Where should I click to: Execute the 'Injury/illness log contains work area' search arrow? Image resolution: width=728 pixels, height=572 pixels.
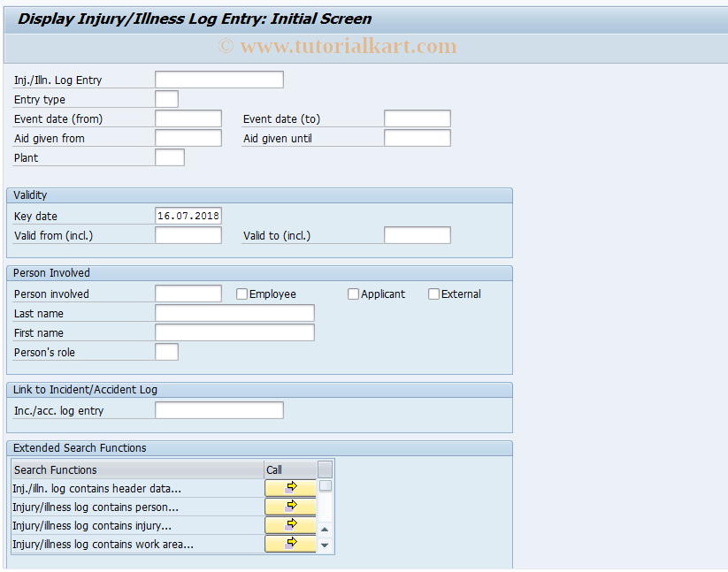[289, 543]
